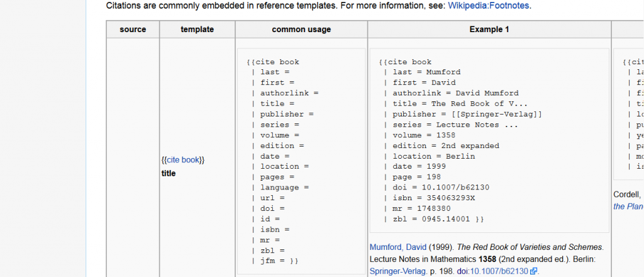Click '| location = Berlin' line

pyautogui.click(x=429, y=156)
